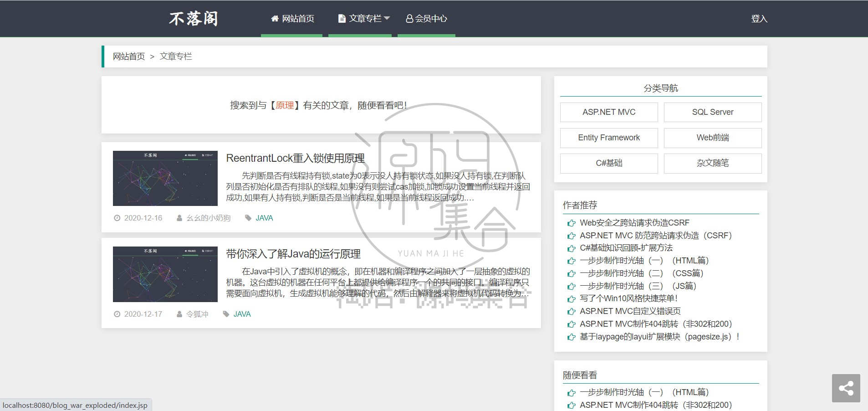Open ASP.NET MVC制作404跳转 link in 随便看看
Viewport: 868px width, 411px height.
[x=656, y=405]
